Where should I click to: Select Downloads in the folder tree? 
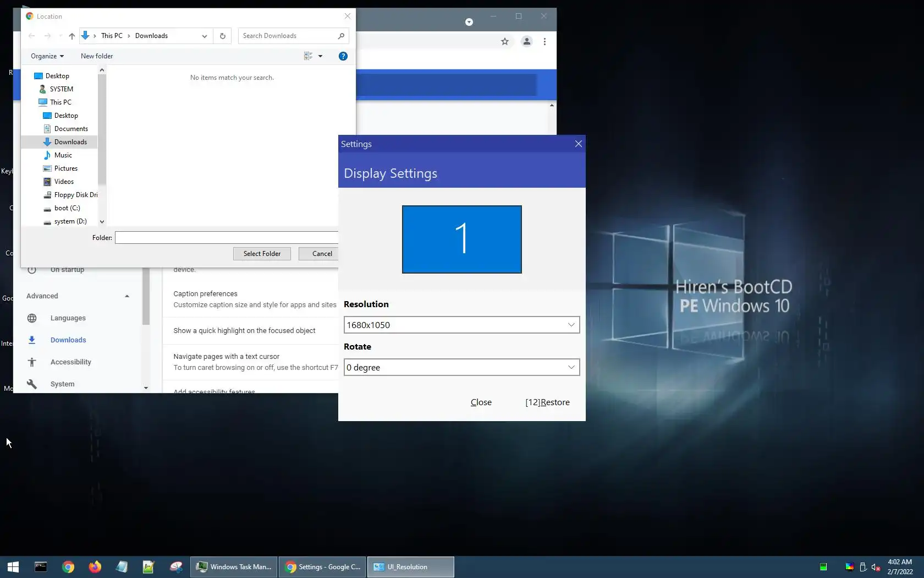click(70, 142)
